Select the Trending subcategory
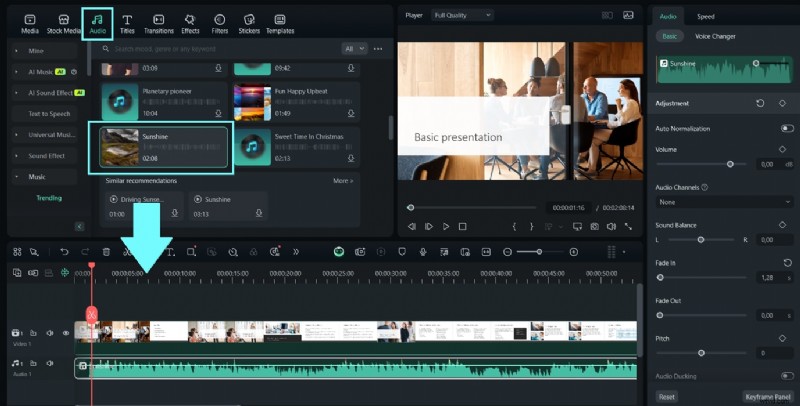Viewport: 800px width, 406px height. point(49,198)
